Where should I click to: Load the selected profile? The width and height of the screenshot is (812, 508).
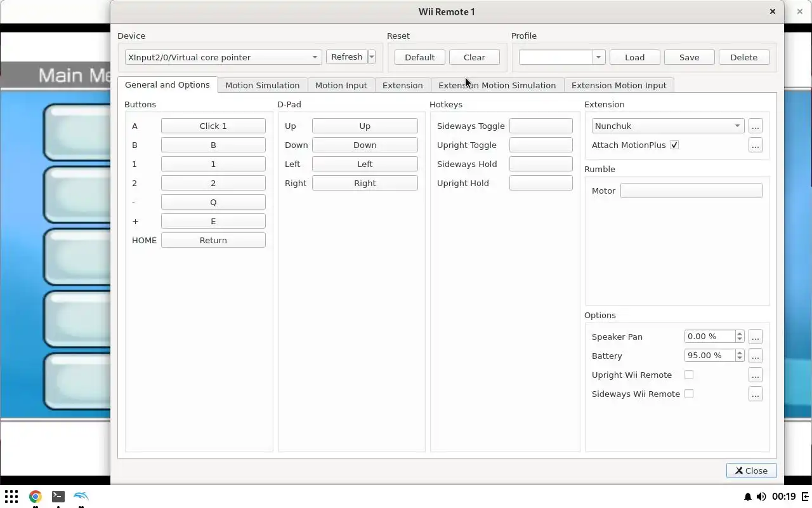click(x=635, y=57)
